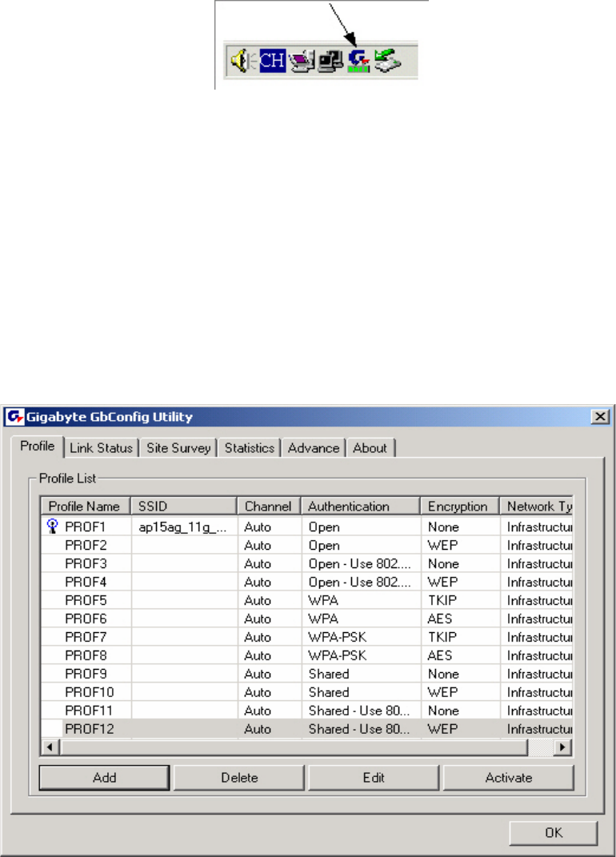The width and height of the screenshot is (616, 857).
Task: Click the safely remove hardware tray icon
Action: (x=388, y=61)
